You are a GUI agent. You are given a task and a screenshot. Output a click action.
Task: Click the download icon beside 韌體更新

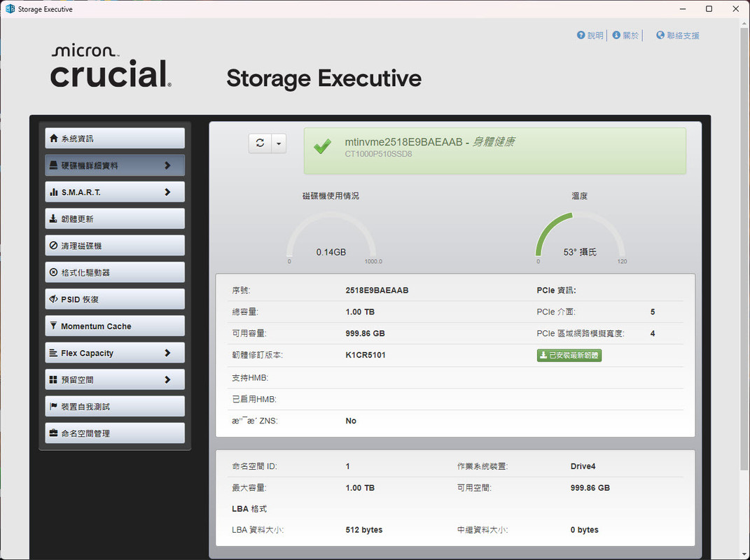coord(53,218)
